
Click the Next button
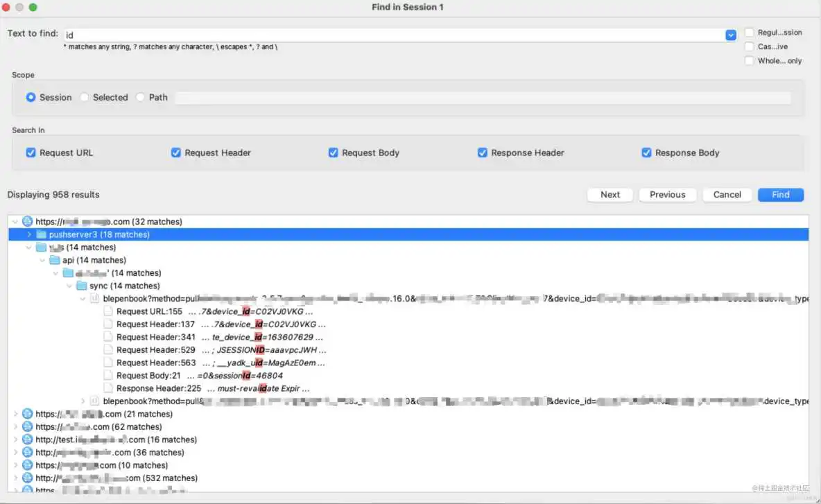click(610, 195)
